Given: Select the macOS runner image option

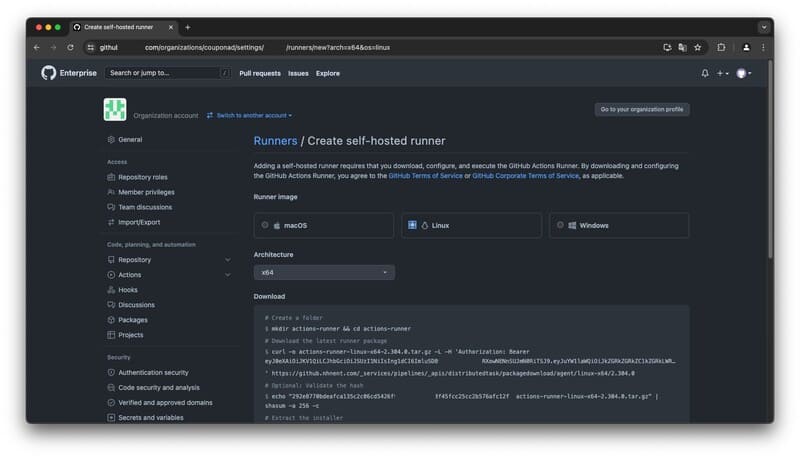Looking at the screenshot, I should coord(325,225).
